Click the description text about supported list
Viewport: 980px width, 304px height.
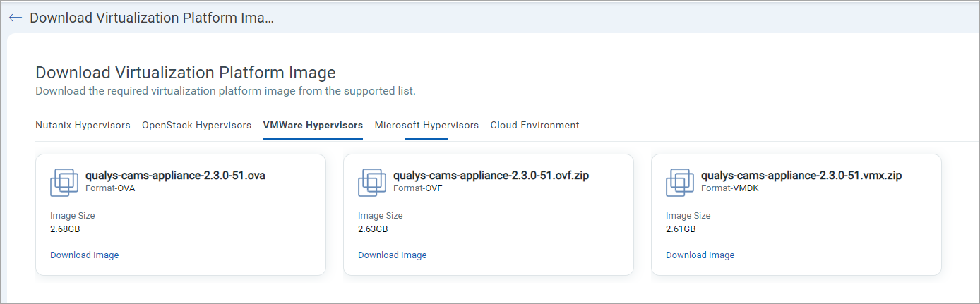225,91
